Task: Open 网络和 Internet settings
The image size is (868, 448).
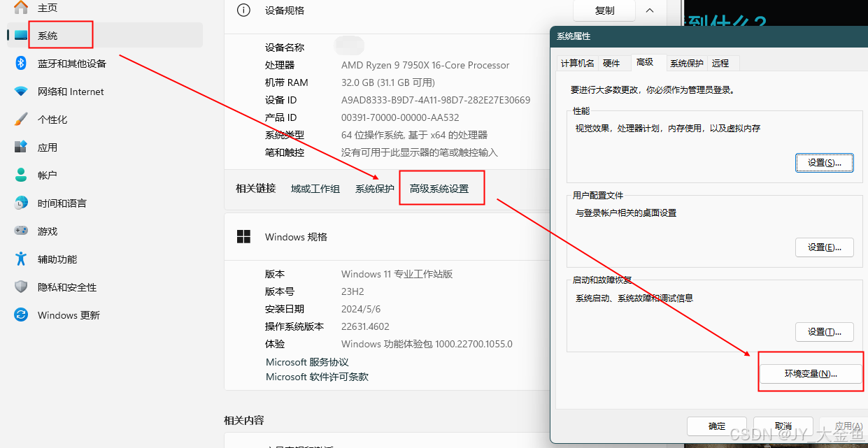Action: 105,91
